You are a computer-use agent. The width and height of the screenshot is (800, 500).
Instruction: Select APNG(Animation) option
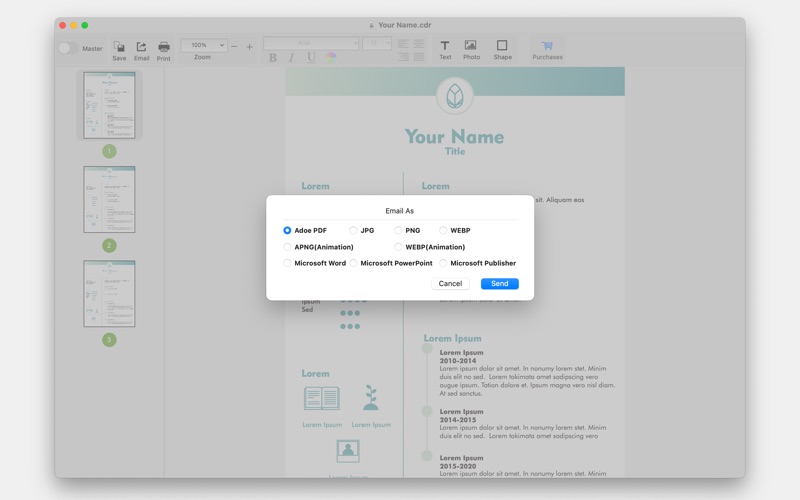pyautogui.click(x=318, y=247)
